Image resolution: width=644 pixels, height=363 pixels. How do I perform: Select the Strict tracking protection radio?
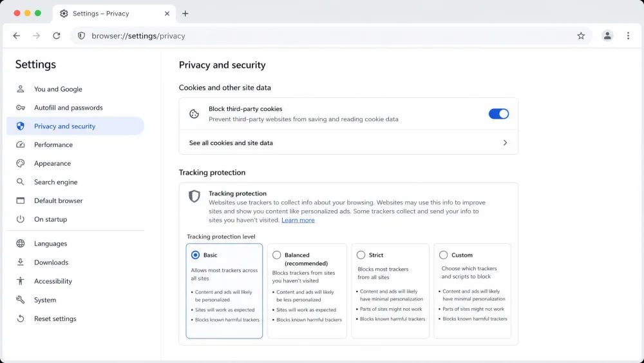361,255
